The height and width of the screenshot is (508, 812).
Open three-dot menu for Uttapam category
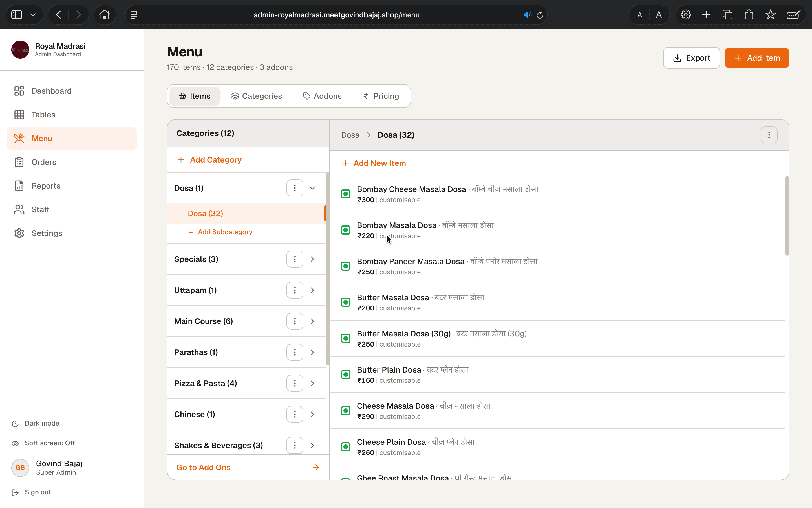point(295,290)
